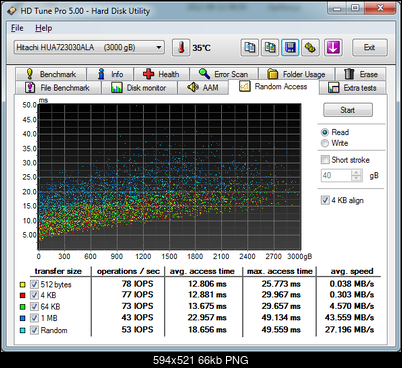Go to the Error Scan tab
The height and width of the screenshot is (368, 402).
(224, 74)
